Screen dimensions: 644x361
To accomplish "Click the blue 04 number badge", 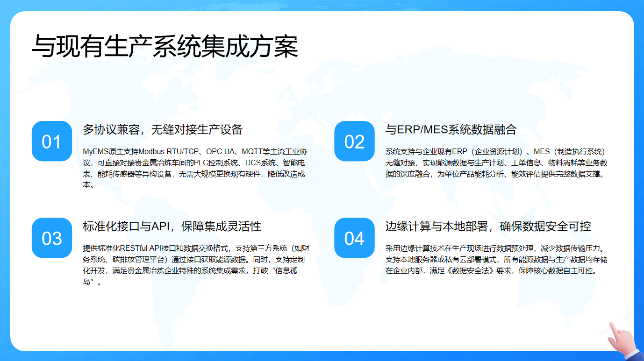I will point(355,238).
